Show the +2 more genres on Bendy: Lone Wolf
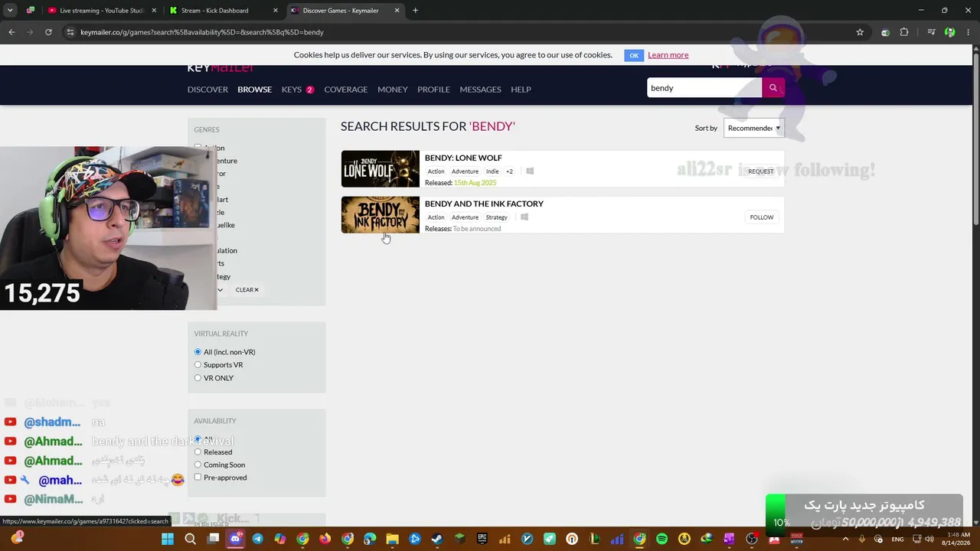The width and height of the screenshot is (980, 551). click(x=509, y=171)
